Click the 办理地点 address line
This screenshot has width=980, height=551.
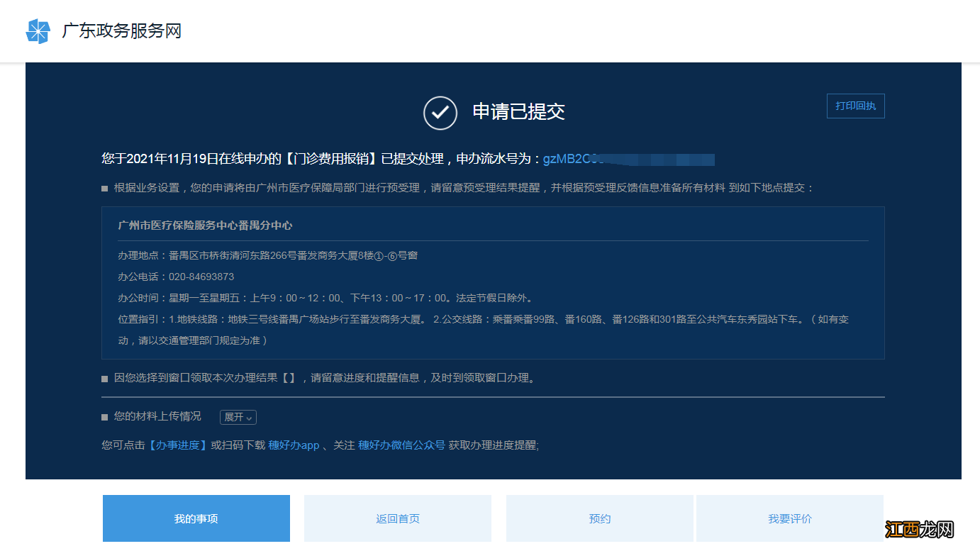[267, 255]
